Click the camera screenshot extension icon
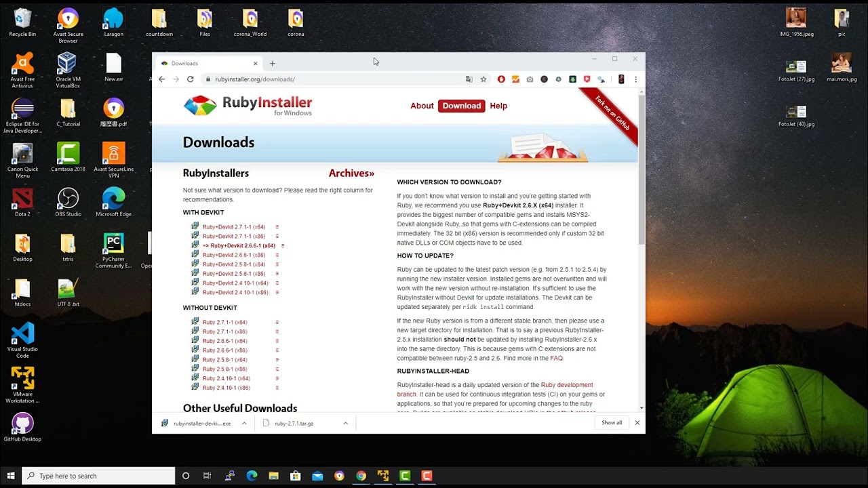Image resolution: width=868 pixels, height=488 pixels. pyautogui.click(x=530, y=79)
